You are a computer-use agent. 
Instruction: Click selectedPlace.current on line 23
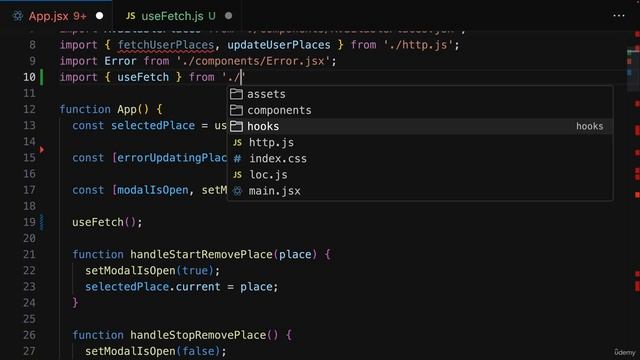153,287
